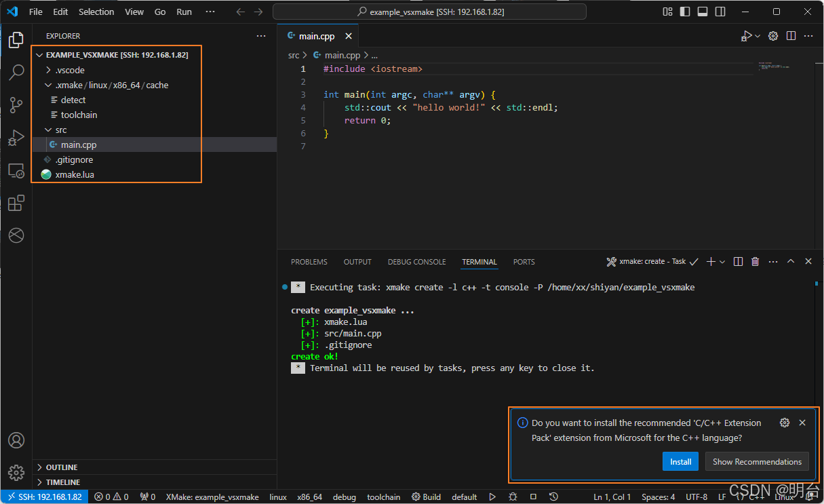Click the XMake debug bug icon in status bar

point(513,497)
